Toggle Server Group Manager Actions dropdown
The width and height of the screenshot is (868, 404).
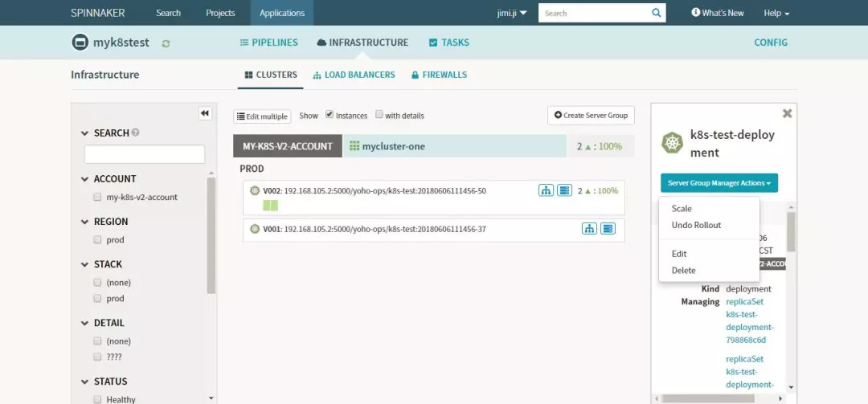719,182
